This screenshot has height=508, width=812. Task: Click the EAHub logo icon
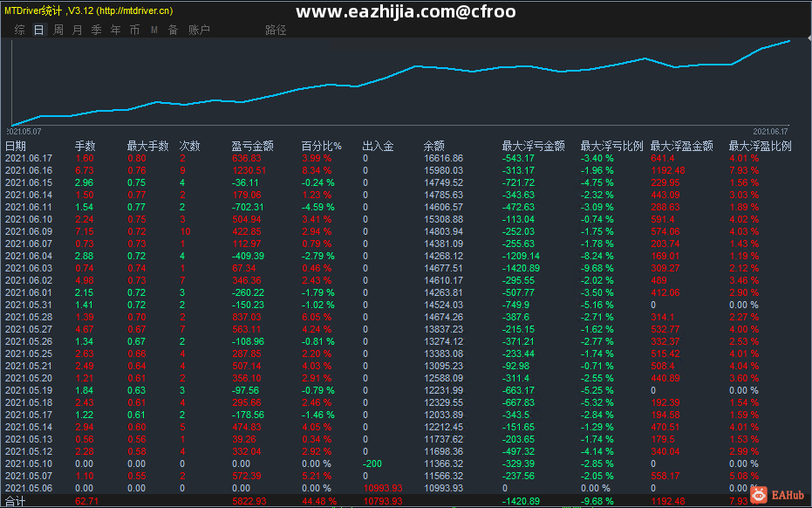click(x=759, y=495)
